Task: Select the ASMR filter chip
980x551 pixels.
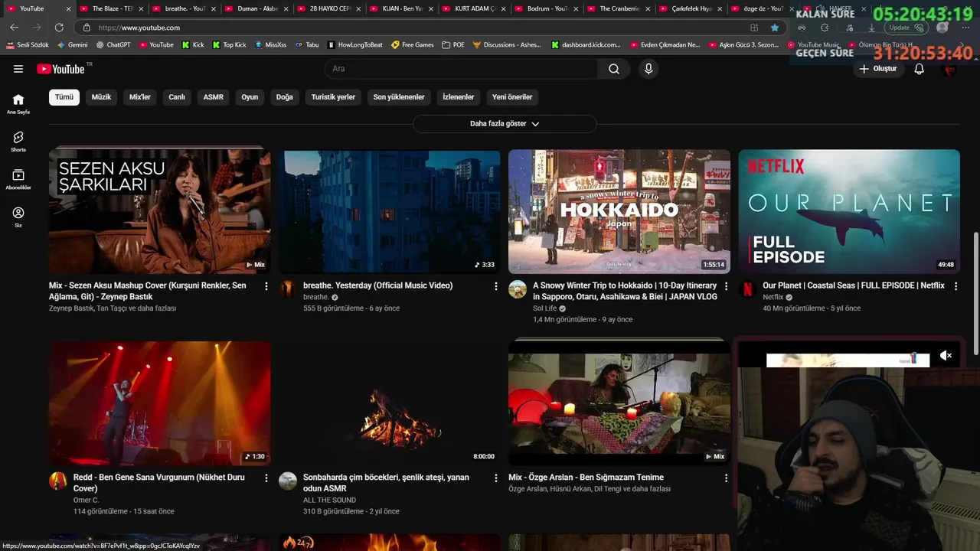Action: point(214,97)
